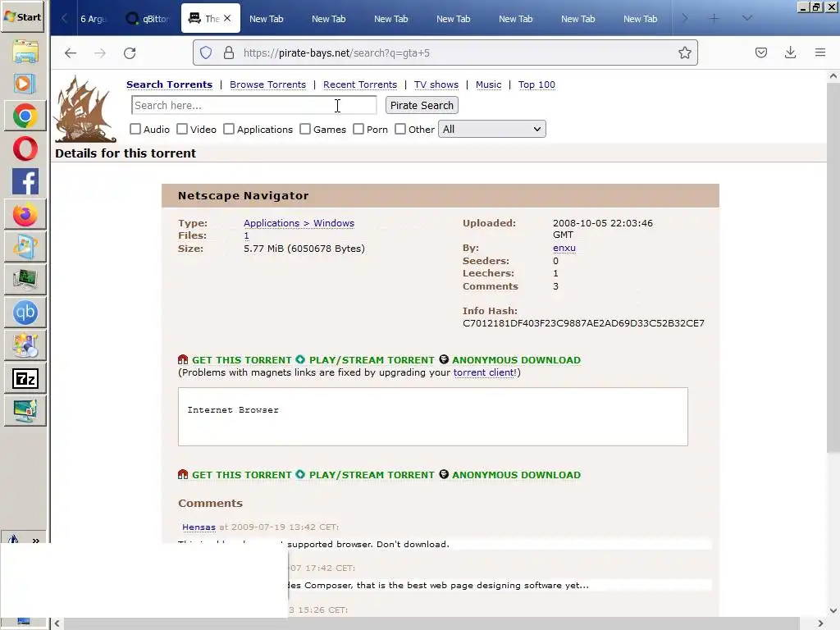840x630 pixels.
Task: Check the Other checkbox
Action: click(x=400, y=129)
